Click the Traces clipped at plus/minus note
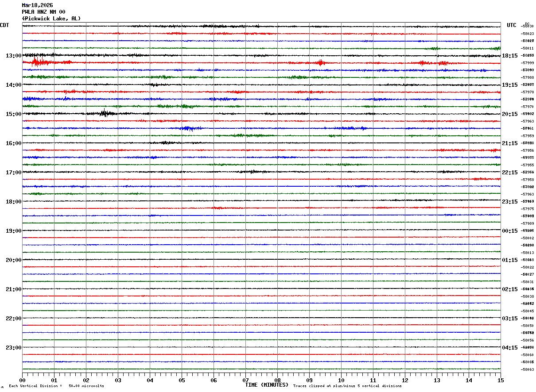This screenshot has width=536, height=392. coord(347,386)
